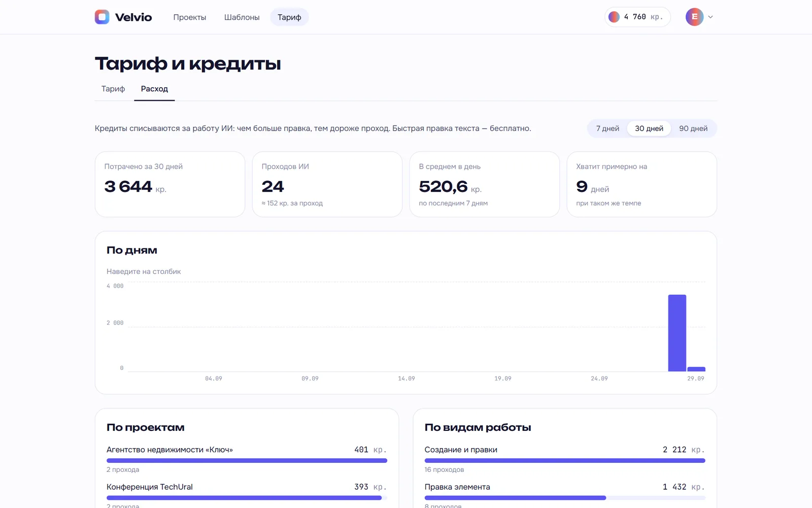Expand the account menu chevron

point(710,17)
